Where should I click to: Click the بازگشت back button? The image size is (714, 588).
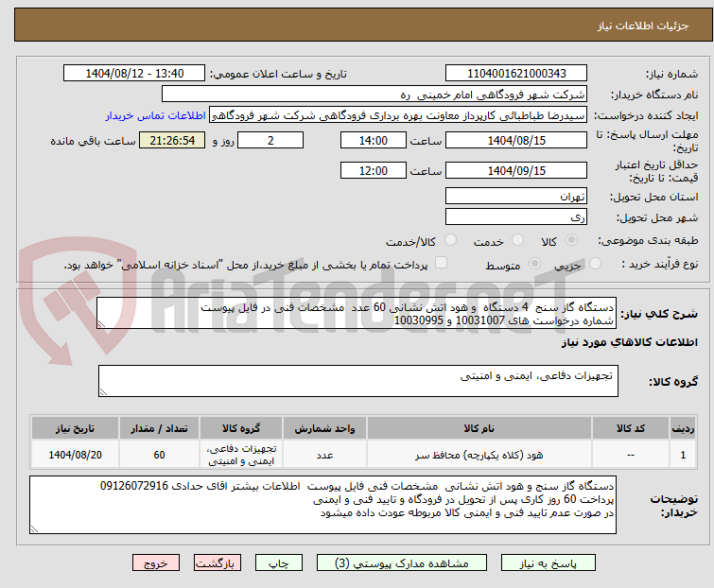[x=218, y=563]
